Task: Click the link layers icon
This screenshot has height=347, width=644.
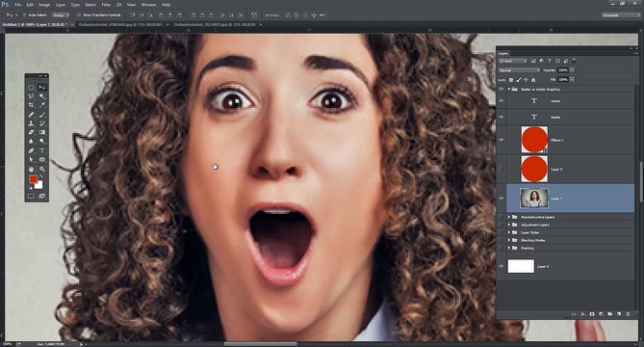Action: [574, 314]
